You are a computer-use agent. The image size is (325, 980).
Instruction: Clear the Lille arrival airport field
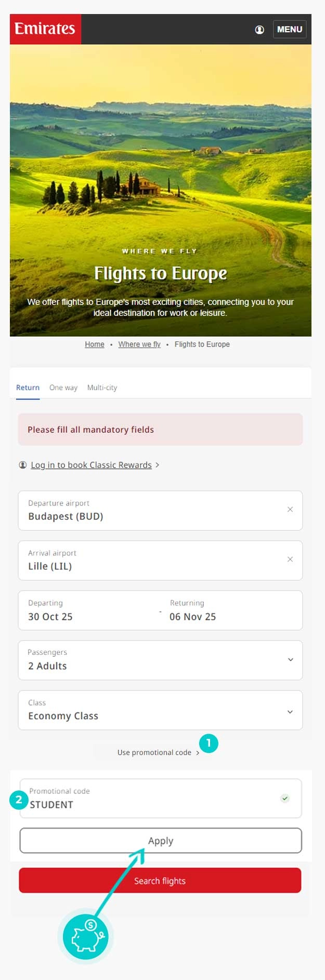point(290,560)
